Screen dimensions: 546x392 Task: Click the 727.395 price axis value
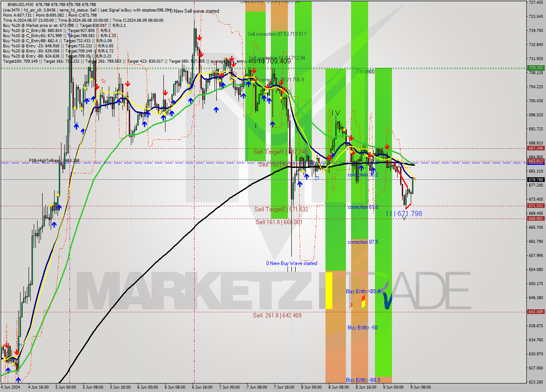pyautogui.click(x=536, y=2)
